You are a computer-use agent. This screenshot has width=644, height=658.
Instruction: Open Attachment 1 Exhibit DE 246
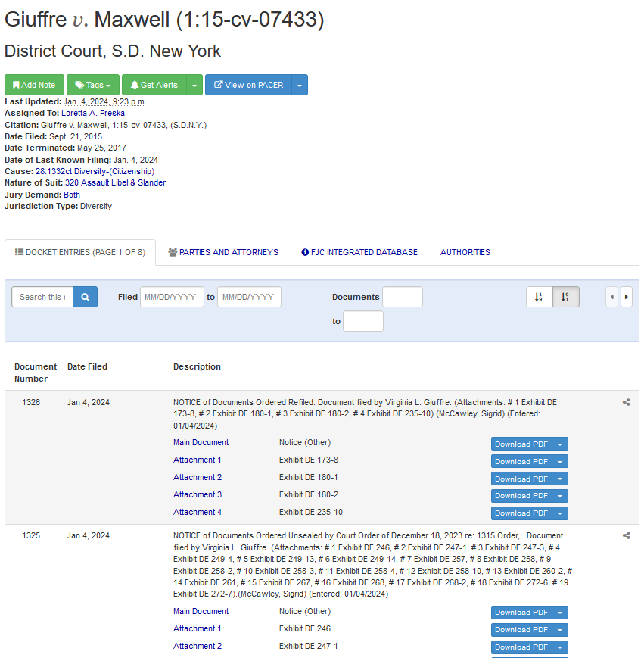pos(197,629)
